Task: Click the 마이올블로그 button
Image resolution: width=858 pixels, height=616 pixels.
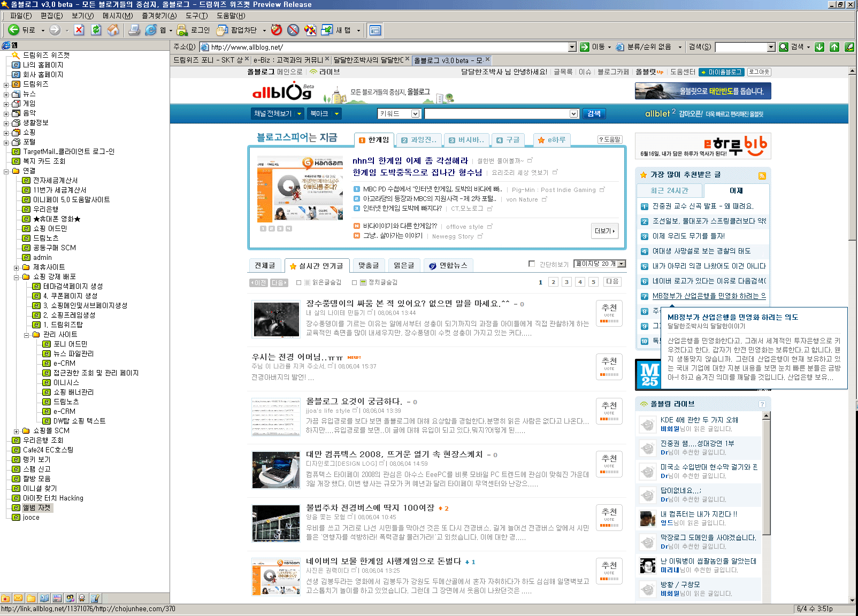Action: point(721,72)
